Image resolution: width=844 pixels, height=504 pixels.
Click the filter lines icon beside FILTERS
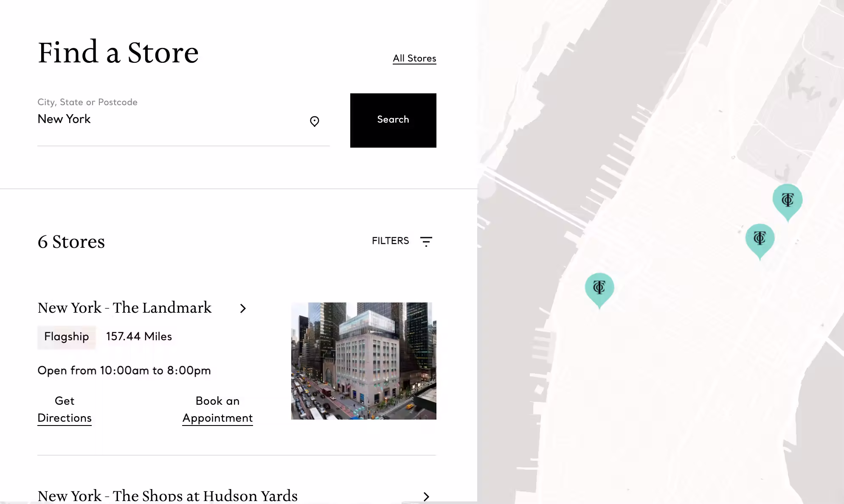tap(426, 241)
